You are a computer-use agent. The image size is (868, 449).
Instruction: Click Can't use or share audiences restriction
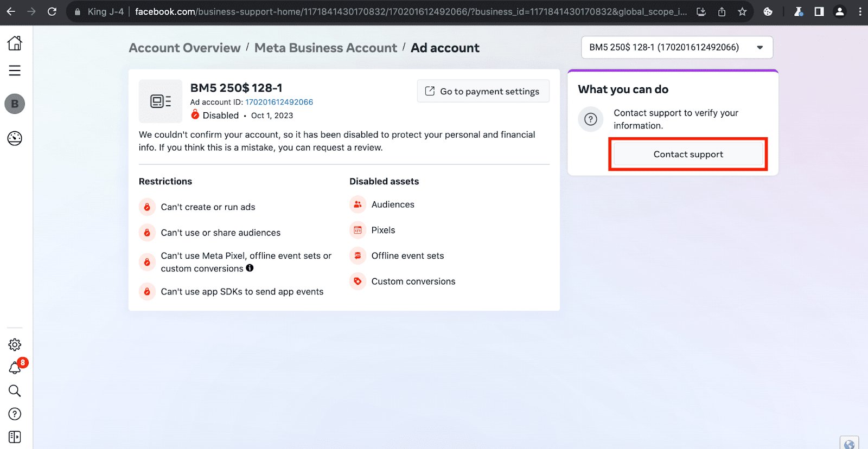click(x=221, y=233)
